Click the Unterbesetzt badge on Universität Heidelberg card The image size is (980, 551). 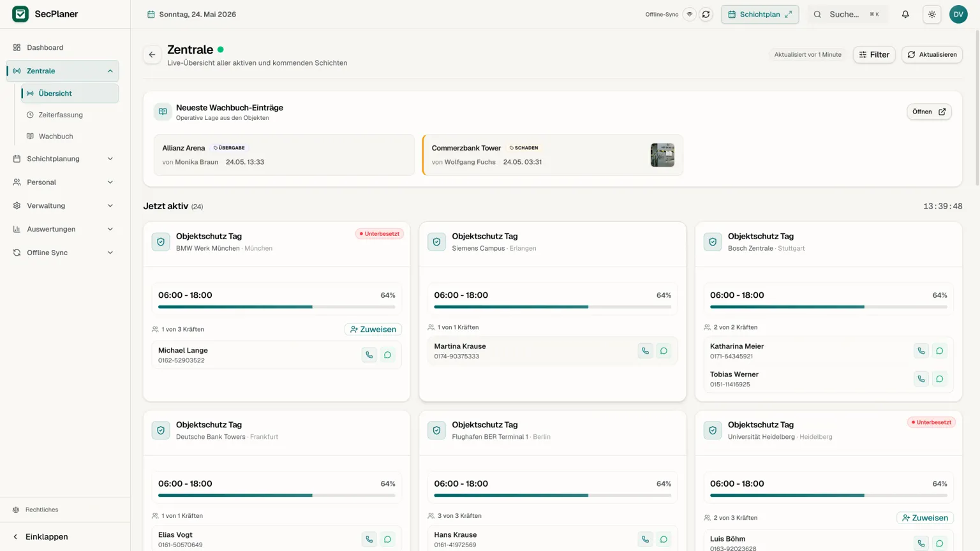932,422
